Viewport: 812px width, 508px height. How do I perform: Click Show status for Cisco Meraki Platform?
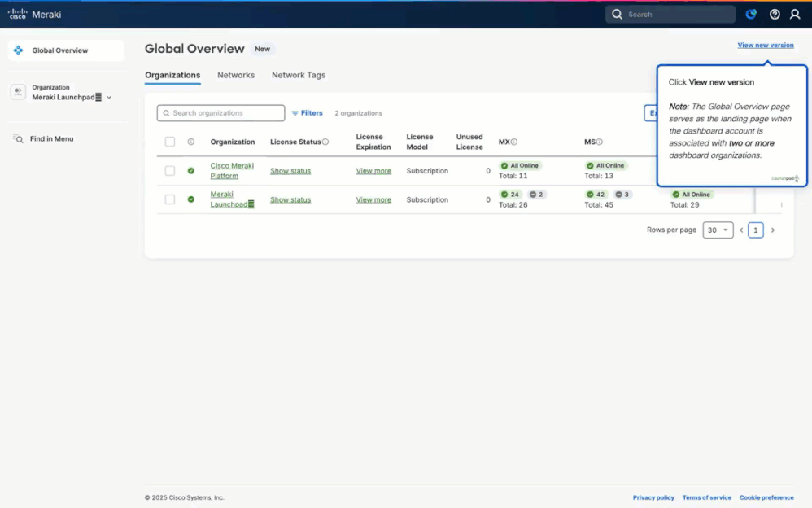(290, 170)
